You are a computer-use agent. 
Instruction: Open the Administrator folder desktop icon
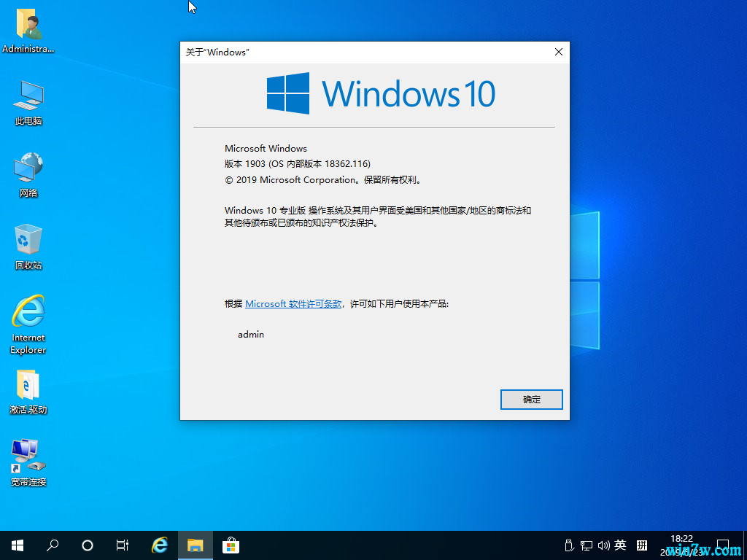click(28, 31)
